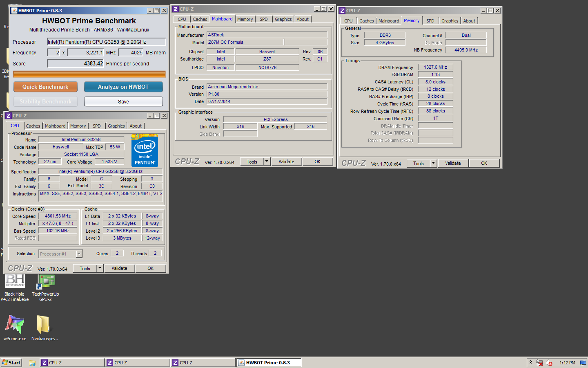Click the network tray icon with red X
The image size is (588, 368).
(539, 363)
